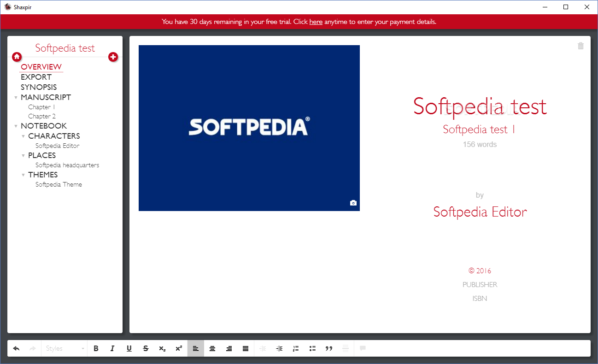Click the ISBN field

[x=480, y=299]
